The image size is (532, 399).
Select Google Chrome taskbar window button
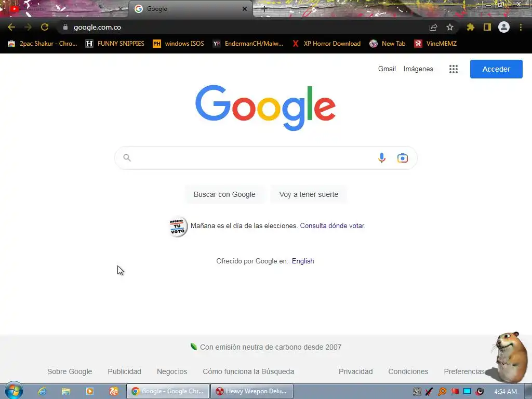(168, 391)
